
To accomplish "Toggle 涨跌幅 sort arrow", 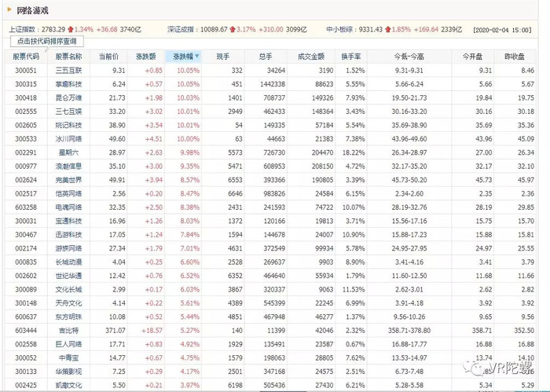I will pos(197,56).
